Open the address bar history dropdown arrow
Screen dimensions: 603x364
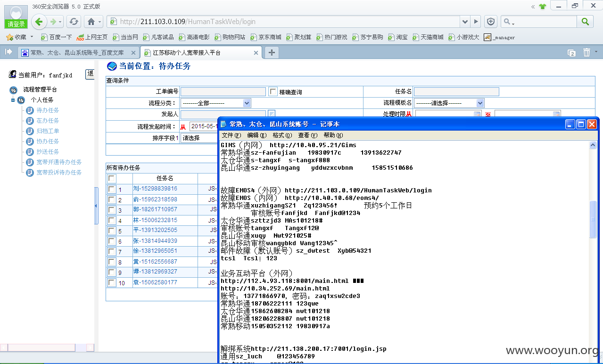click(465, 21)
